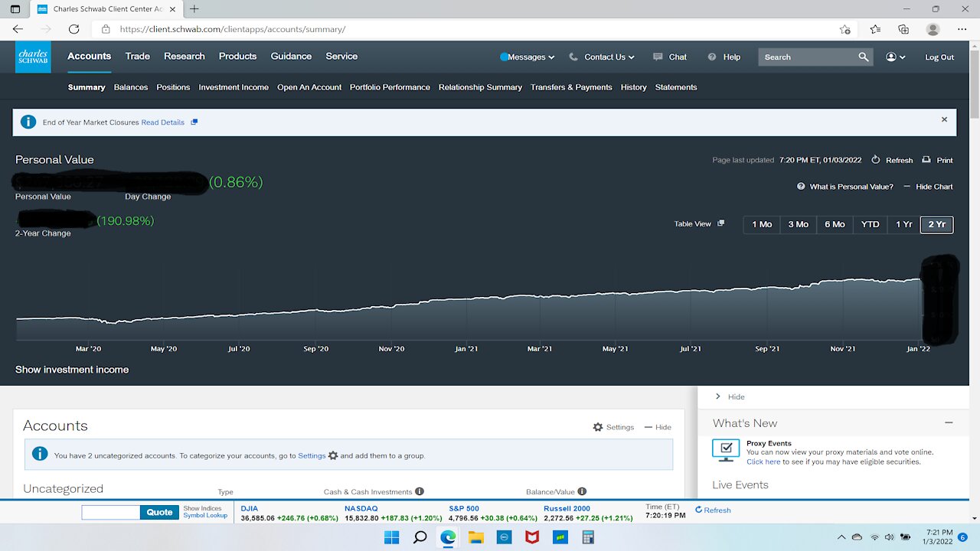Collapse the What's New panel
The width and height of the screenshot is (980, 551).
point(949,422)
